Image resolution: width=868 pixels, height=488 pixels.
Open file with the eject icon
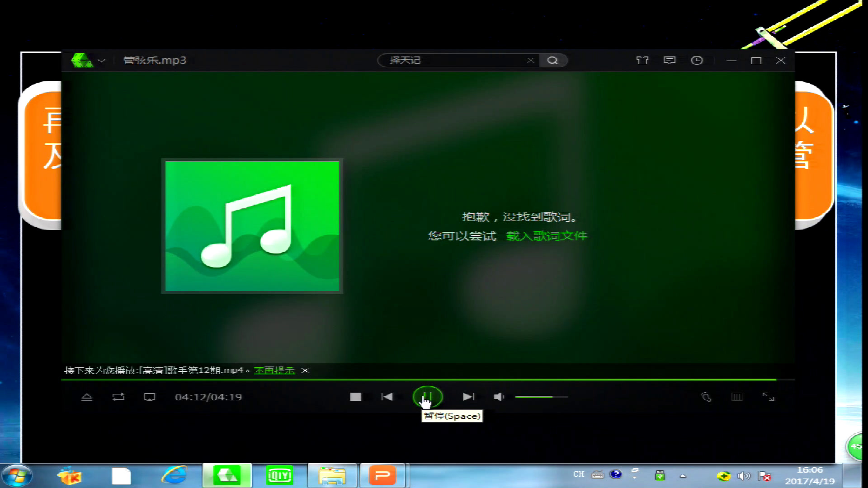coord(87,397)
